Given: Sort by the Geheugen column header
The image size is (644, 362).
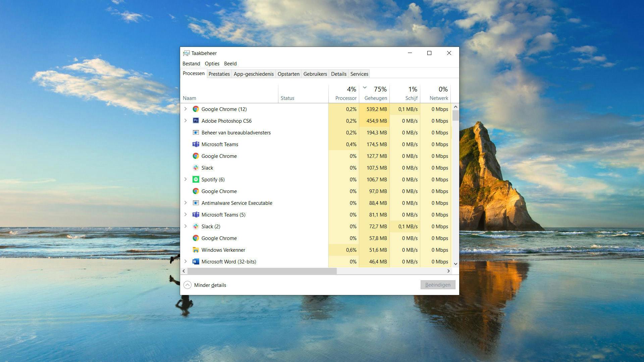Looking at the screenshot, I should (375, 98).
